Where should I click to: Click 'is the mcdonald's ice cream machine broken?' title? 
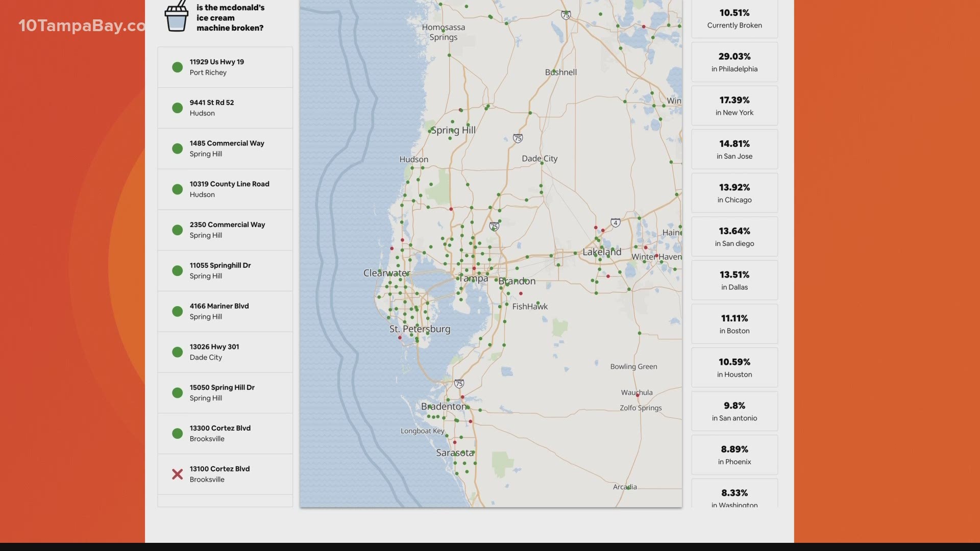point(230,17)
